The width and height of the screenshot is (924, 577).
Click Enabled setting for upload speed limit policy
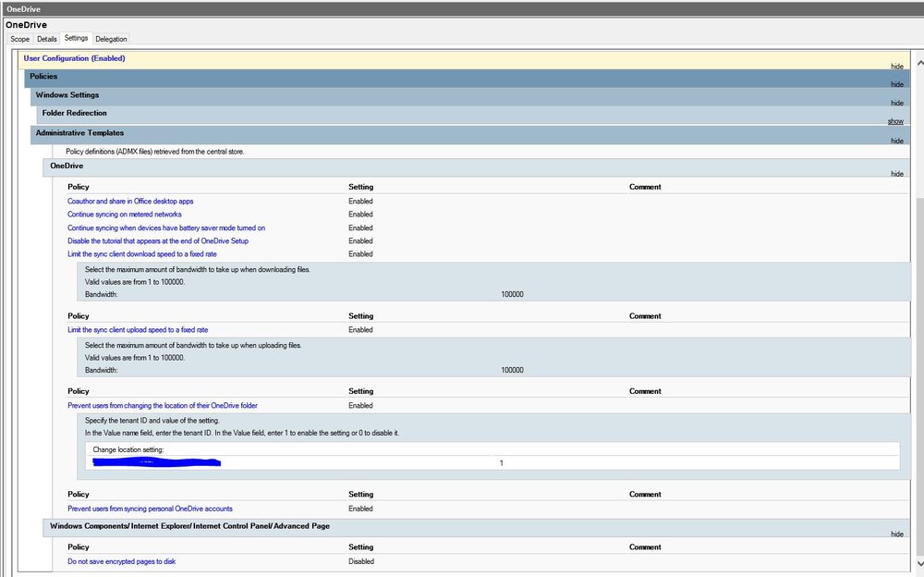360,330
